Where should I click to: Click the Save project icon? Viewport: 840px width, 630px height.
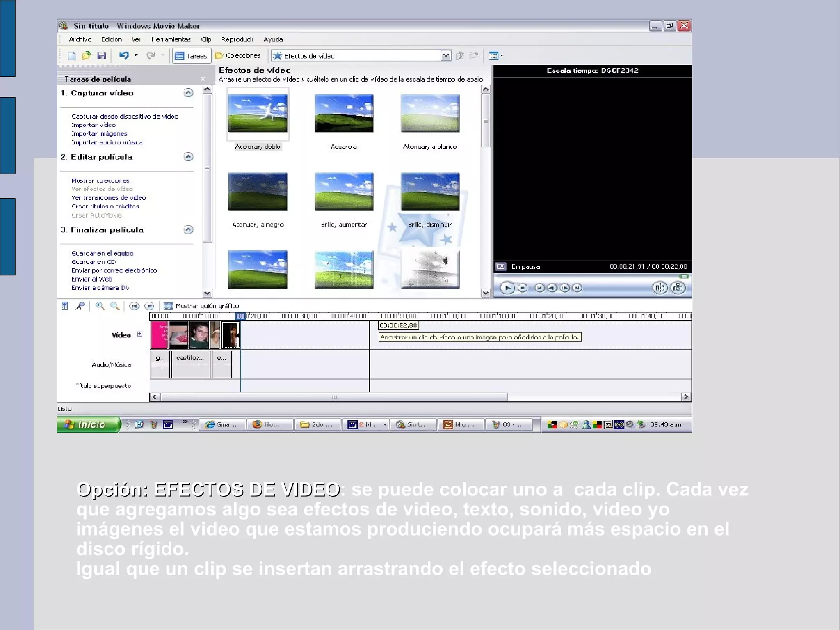pos(101,55)
